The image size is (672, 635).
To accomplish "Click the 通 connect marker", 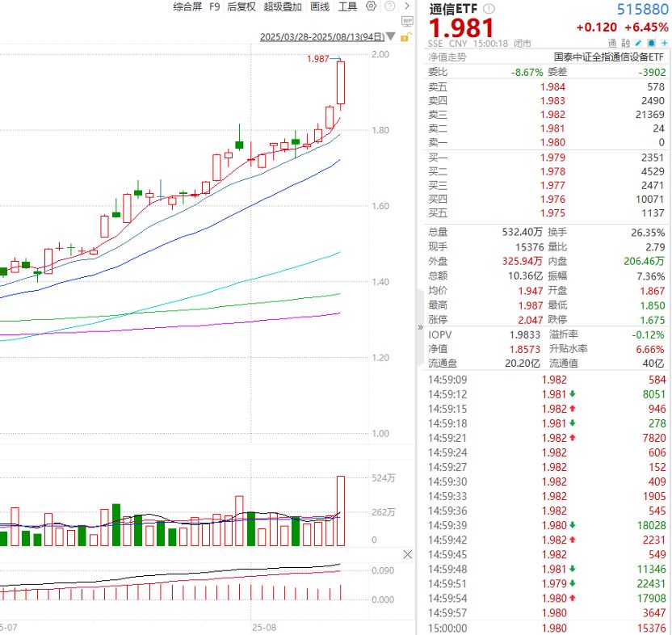I will tap(612, 43).
